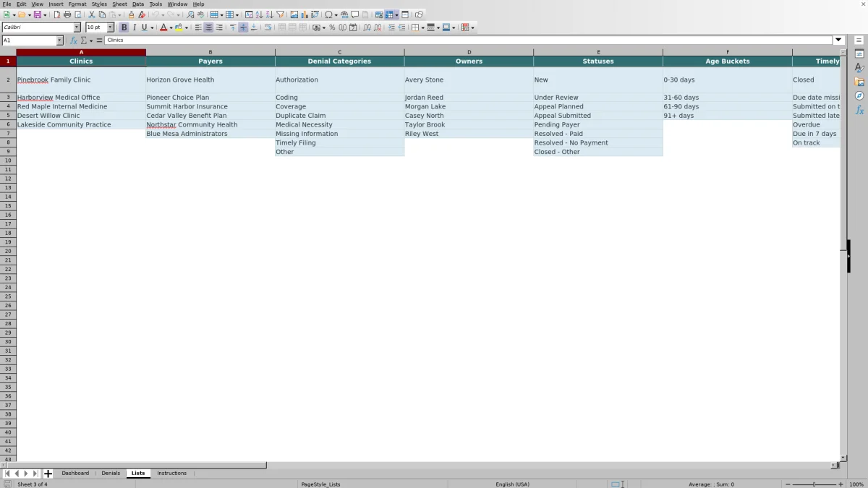Click the Clone Formatting paintbrush icon
This screenshot has height=488, width=868.
coord(131,14)
